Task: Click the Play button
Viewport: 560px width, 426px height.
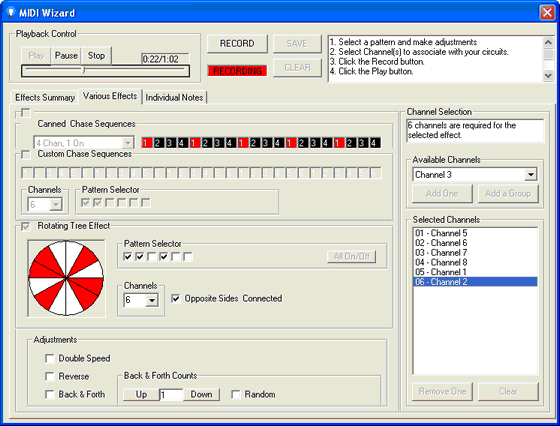Action: [x=36, y=56]
